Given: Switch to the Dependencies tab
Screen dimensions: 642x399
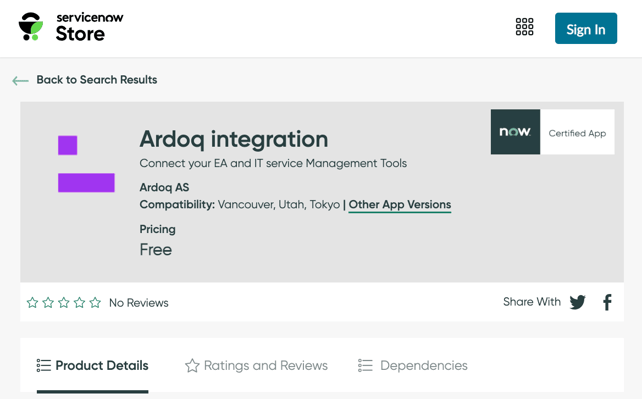Looking at the screenshot, I should coord(413,365).
